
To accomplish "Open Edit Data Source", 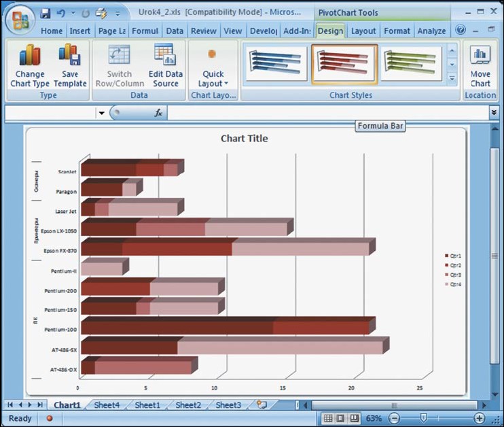I will (x=165, y=67).
